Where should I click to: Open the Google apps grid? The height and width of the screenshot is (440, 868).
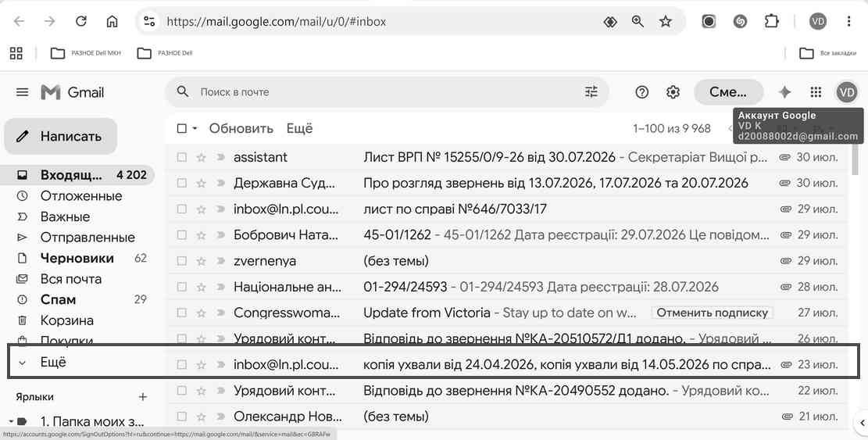816,92
